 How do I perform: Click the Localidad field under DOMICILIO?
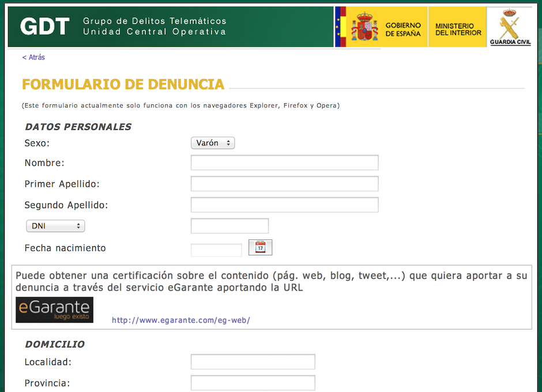point(253,361)
